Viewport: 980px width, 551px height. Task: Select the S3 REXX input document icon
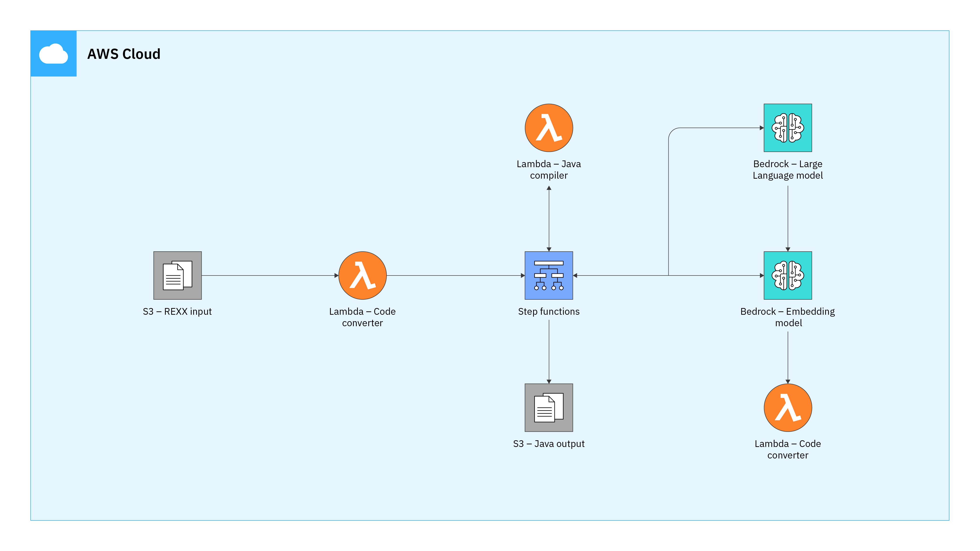pyautogui.click(x=177, y=275)
